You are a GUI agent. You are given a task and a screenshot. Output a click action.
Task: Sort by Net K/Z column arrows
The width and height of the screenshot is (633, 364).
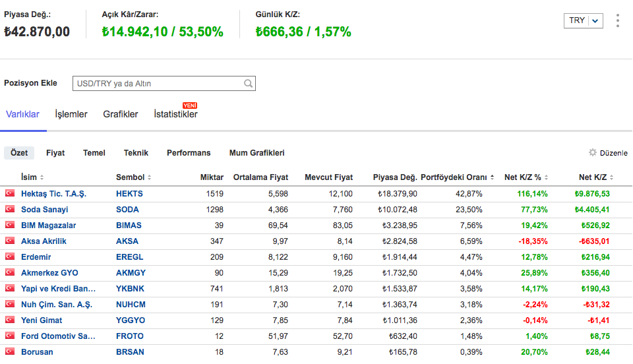click(x=613, y=177)
